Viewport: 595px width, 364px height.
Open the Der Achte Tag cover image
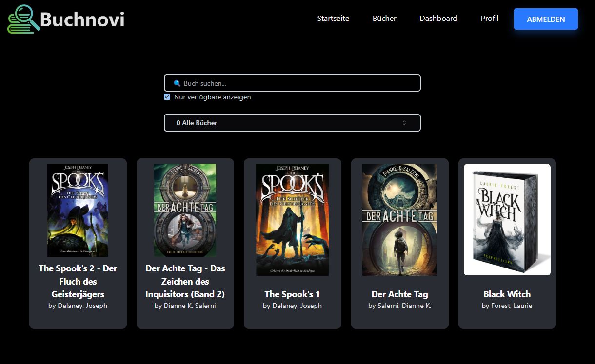pyautogui.click(x=399, y=219)
